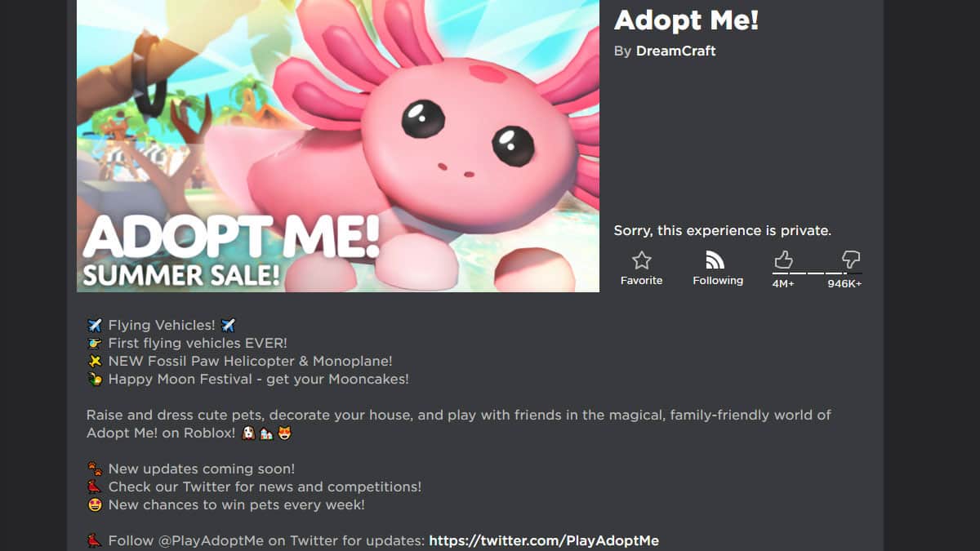Click the Favorite star icon
Viewport: 980px width, 551px height.
click(x=642, y=260)
